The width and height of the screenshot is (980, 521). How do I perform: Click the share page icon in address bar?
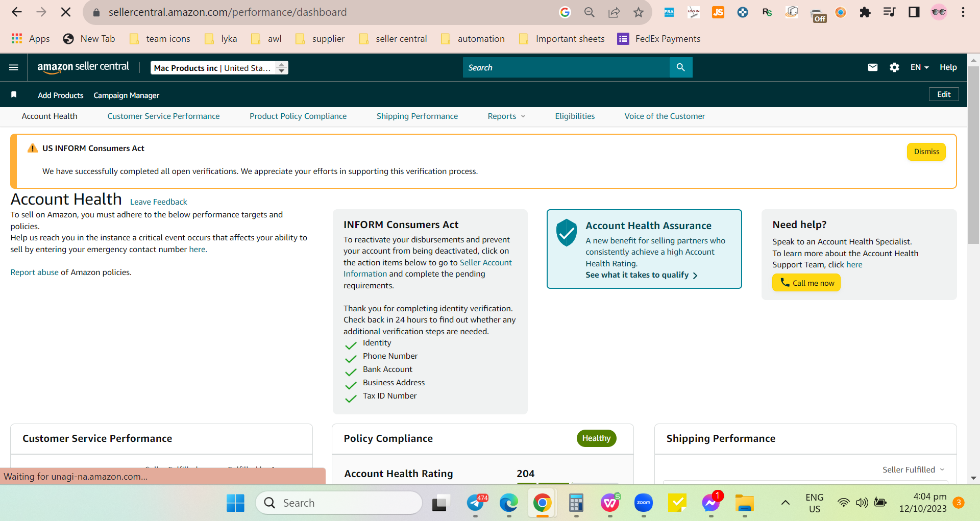click(x=614, y=12)
